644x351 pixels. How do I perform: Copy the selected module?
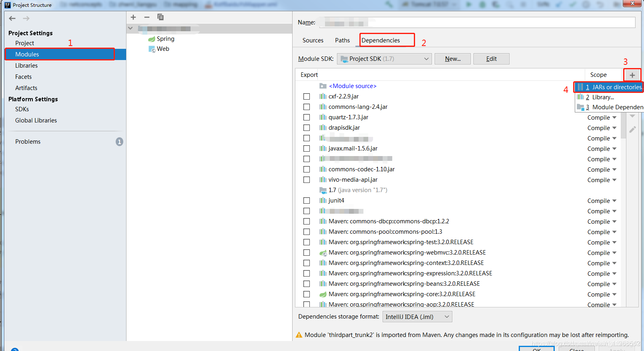(x=160, y=17)
